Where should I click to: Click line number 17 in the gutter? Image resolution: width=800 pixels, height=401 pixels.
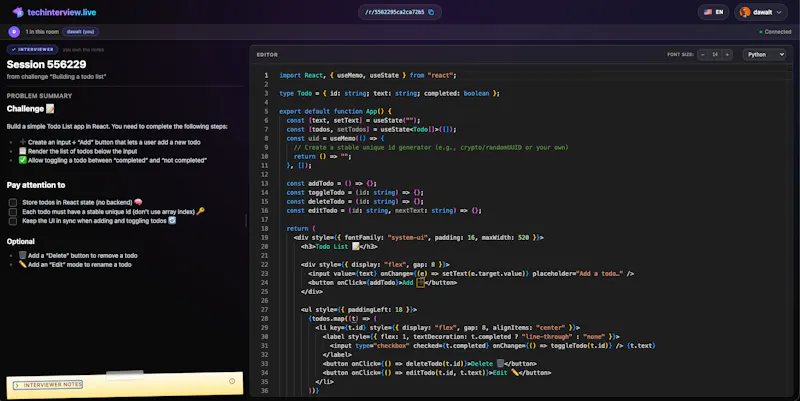264,219
